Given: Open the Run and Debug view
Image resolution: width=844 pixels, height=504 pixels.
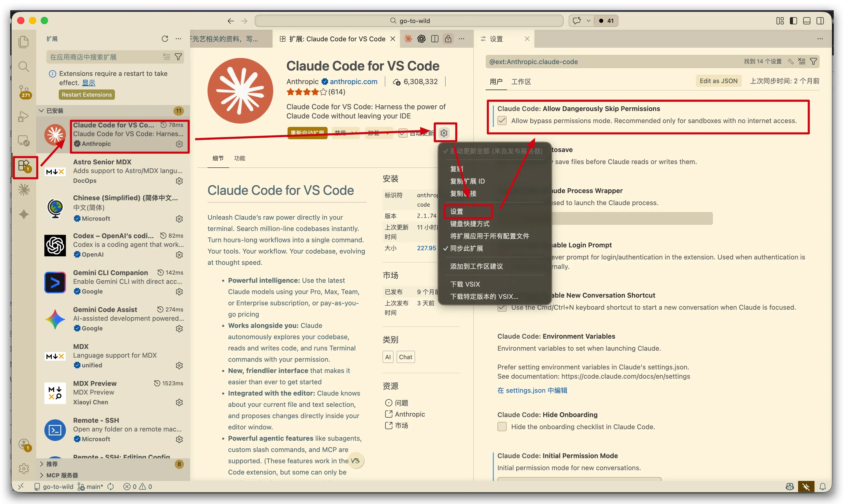Looking at the screenshot, I should [23, 116].
